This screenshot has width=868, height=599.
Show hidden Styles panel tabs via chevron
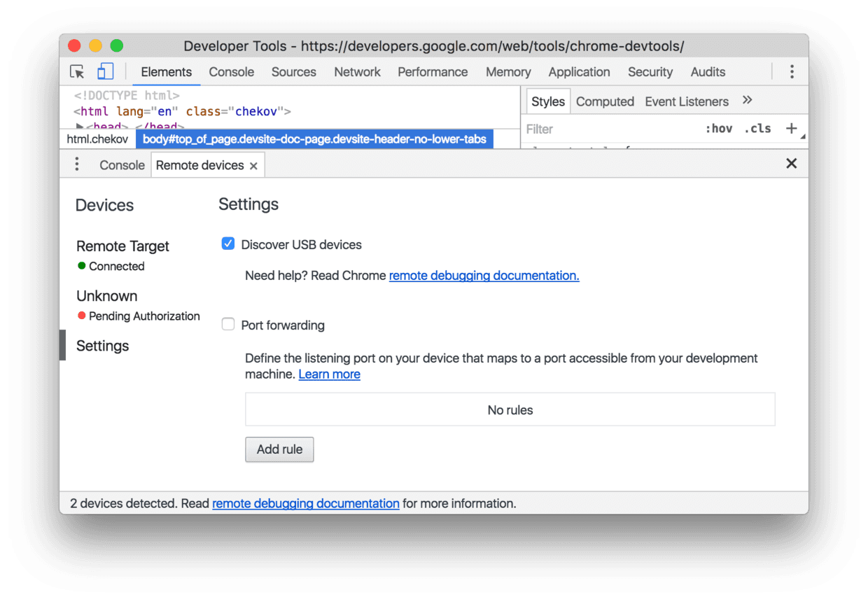click(748, 100)
